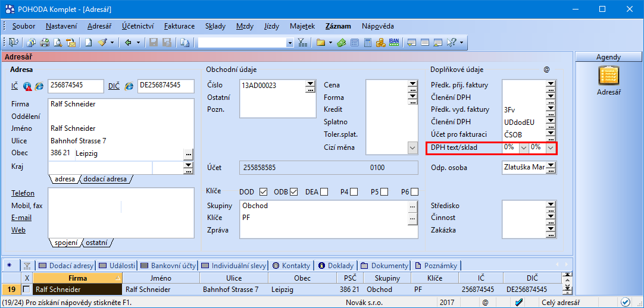This screenshot has width=644, height=308.
Task: Click the printer icon in toolbar
Action: (x=45, y=42)
